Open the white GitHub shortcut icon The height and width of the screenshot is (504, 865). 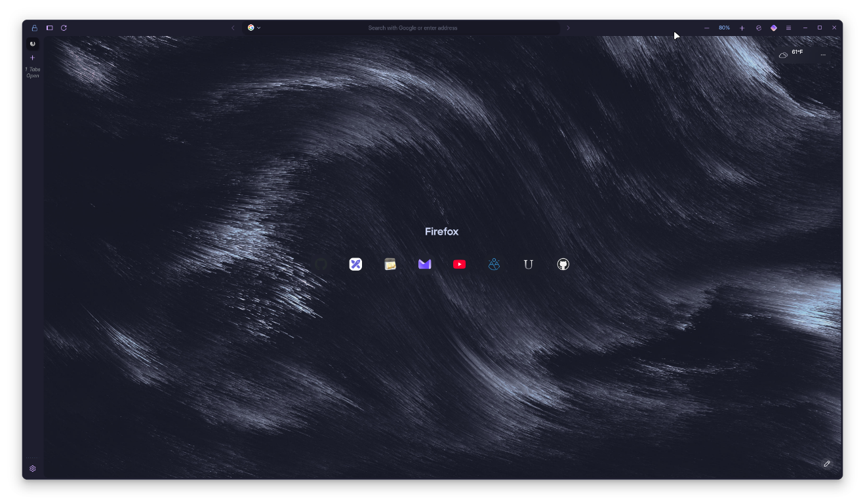(563, 264)
